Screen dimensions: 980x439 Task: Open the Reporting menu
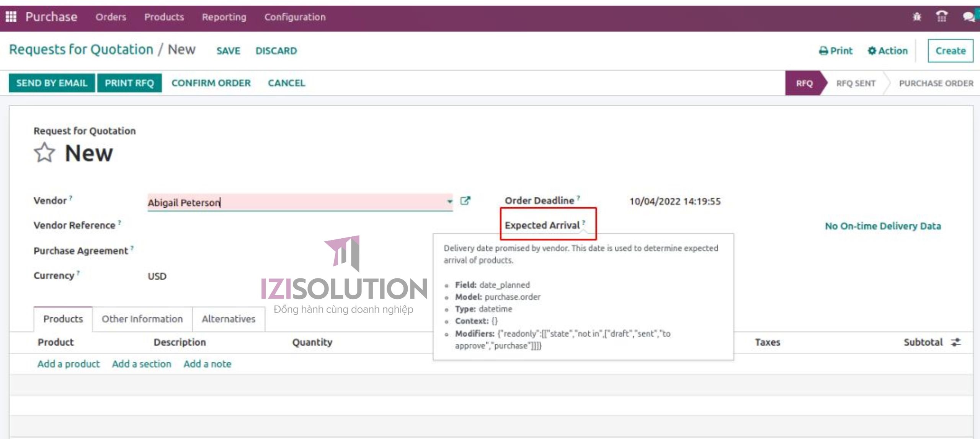click(x=224, y=17)
